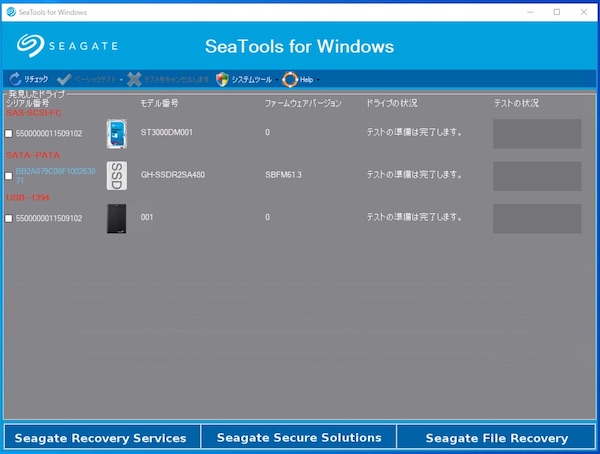Click the Seagate logo in header
This screenshot has height=454, width=600.
coord(67,46)
